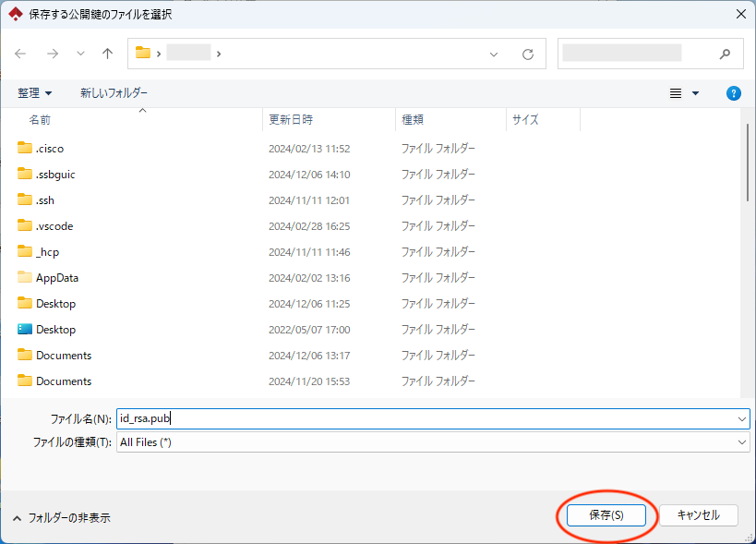The height and width of the screenshot is (544, 756).
Task: Select the blue Desktop item
Action: (55, 330)
